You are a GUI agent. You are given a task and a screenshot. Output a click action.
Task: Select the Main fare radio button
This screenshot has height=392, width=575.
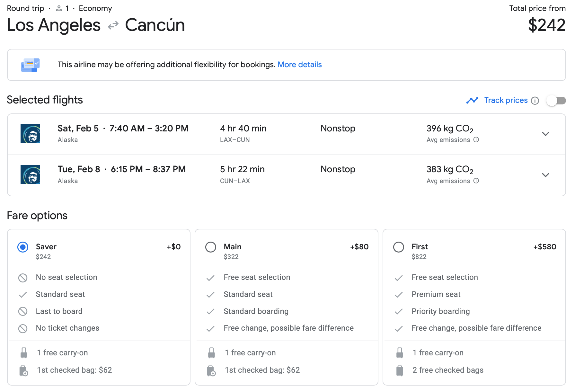coord(211,247)
